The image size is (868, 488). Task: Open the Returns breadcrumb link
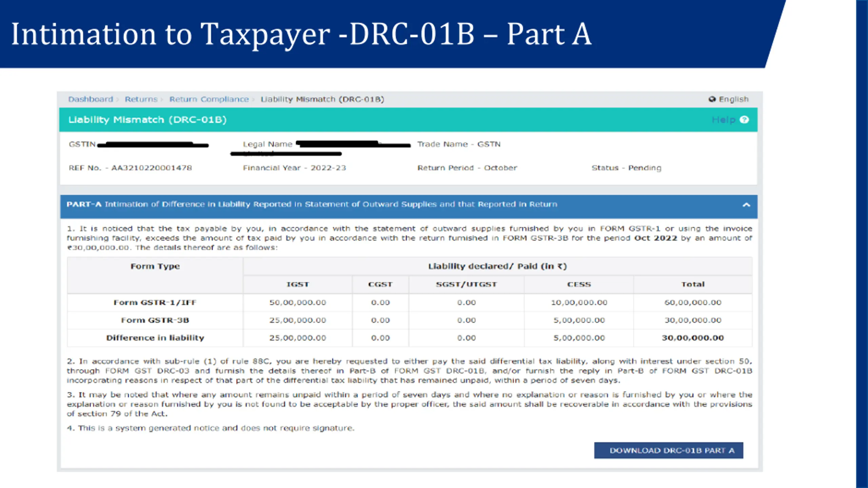coord(141,99)
